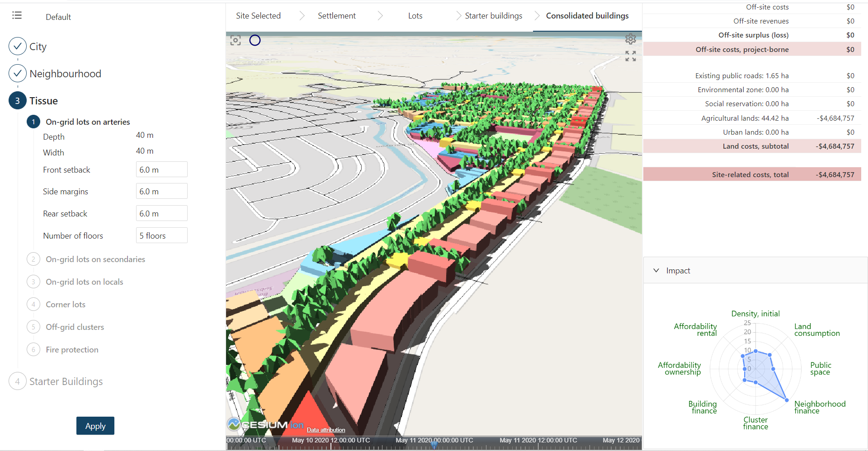This screenshot has width=868, height=451.
Task: Click the Apply button
Action: tap(95, 426)
